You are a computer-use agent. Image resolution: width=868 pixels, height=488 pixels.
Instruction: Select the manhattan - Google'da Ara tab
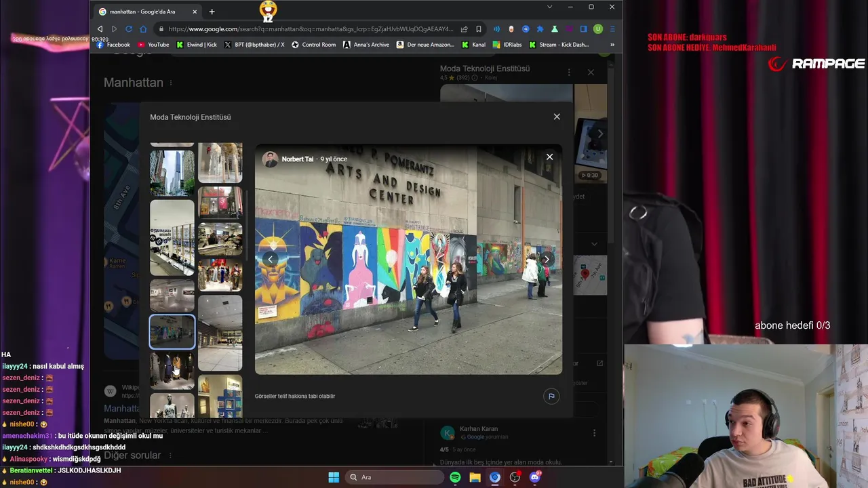click(x=148, y=12)
